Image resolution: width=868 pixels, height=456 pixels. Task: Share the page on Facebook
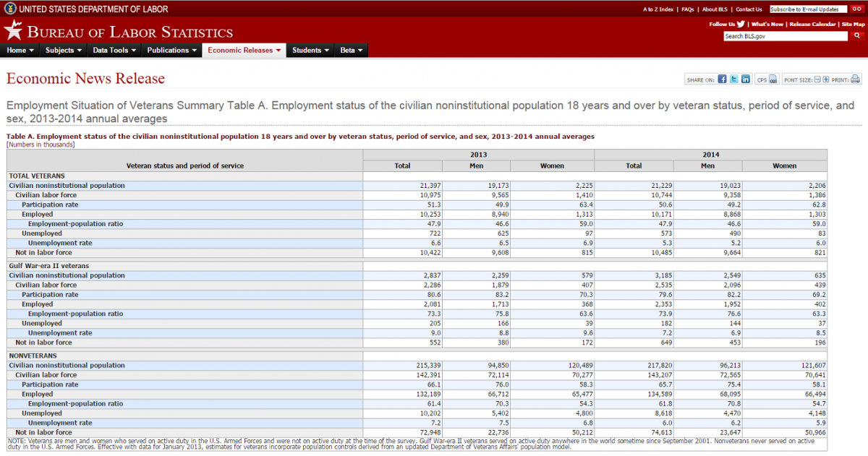[722, 79]
